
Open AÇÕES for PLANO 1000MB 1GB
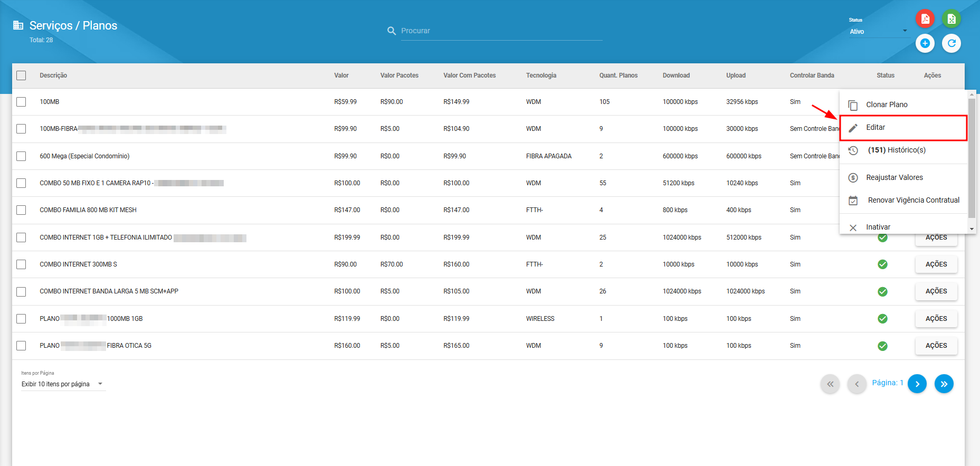[x=936, y=319]
